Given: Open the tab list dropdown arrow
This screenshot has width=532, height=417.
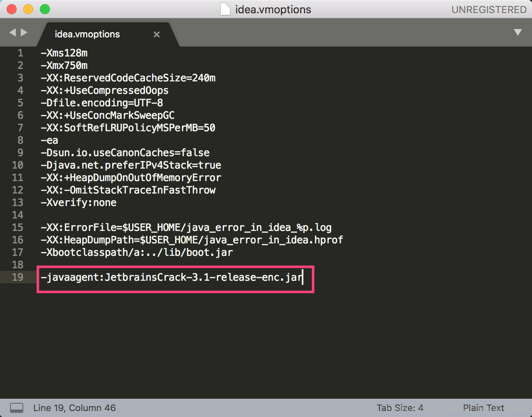Looking at the screenshot, I should [x=517, y=32].
